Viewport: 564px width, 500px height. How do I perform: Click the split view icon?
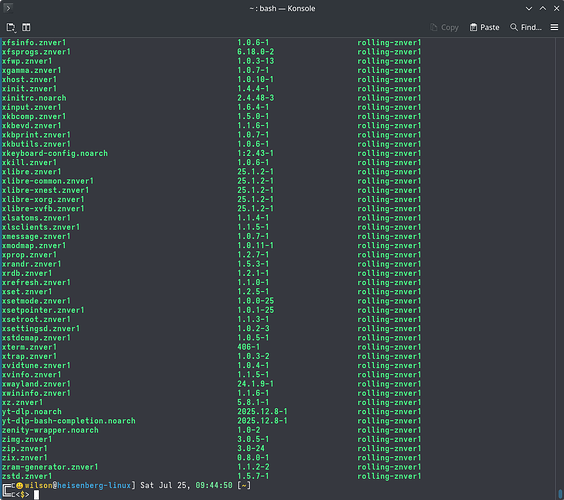coord(26,27)
